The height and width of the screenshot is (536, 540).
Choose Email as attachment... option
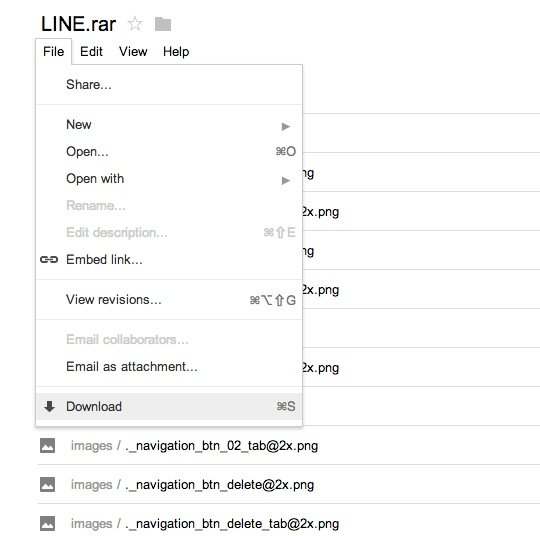tap(169, 367)
